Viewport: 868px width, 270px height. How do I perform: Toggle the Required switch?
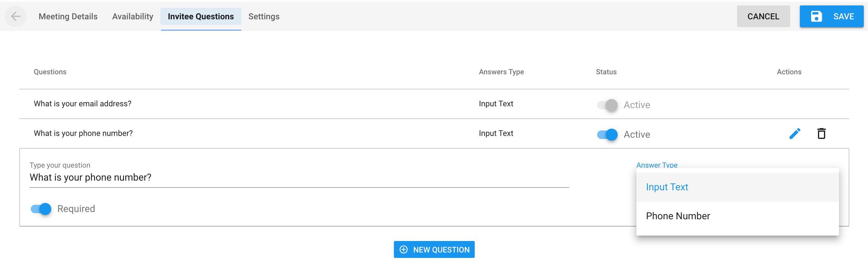pyautogui.click(x=41, y=209)
